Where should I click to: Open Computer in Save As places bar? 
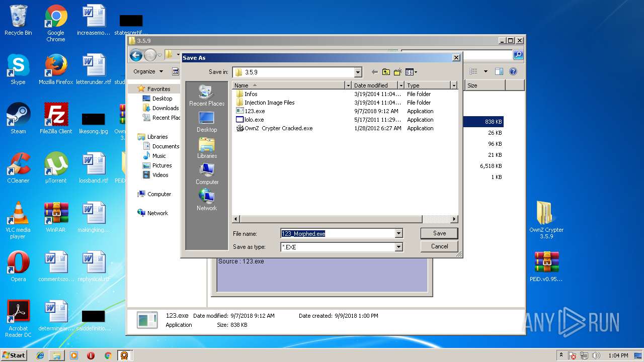(207, 174)
